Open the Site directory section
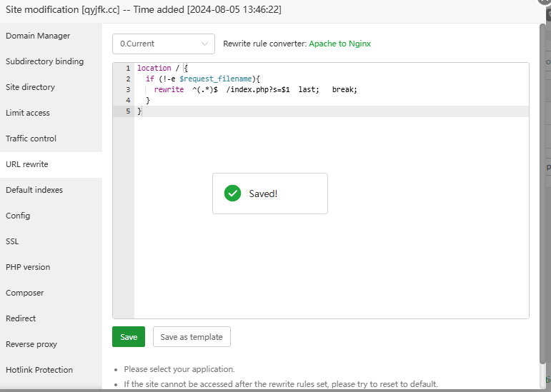Image resolution: width=551 pixels, height=392 pixels. tap(30, 87)
